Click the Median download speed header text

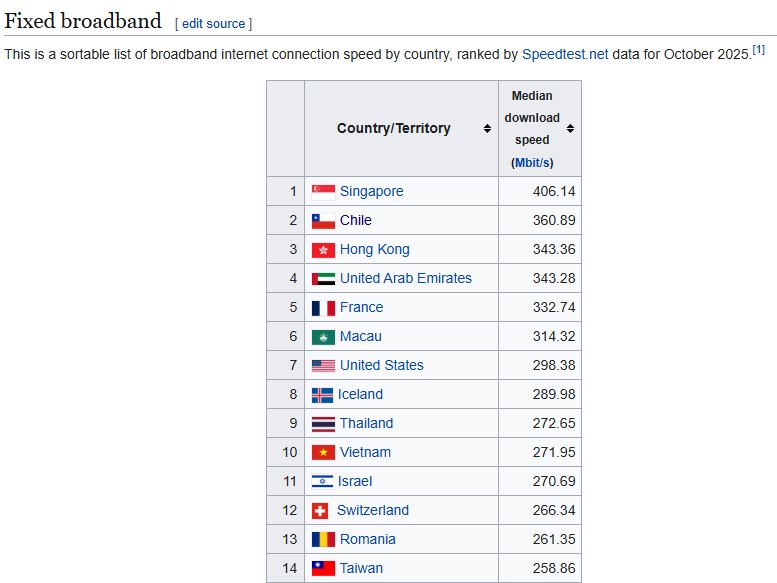tap(532, 129)
